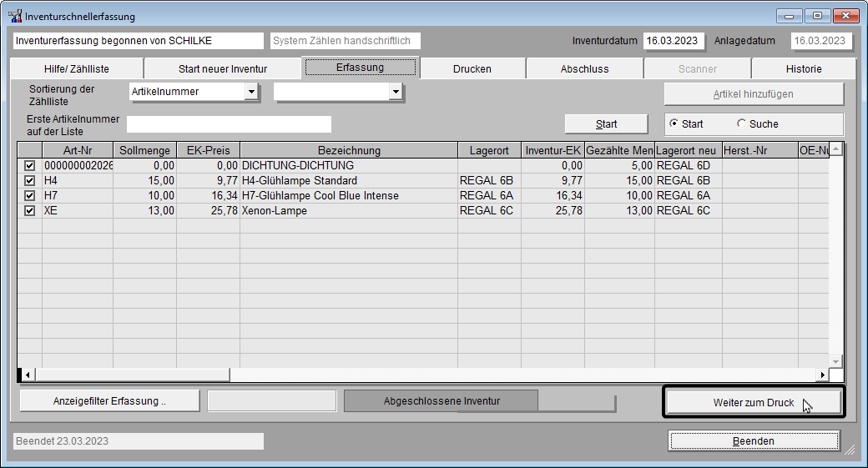Click the Herst.-Nr column header
The height and width of the screenshot is (468, 868).
[x=760, y=150]
